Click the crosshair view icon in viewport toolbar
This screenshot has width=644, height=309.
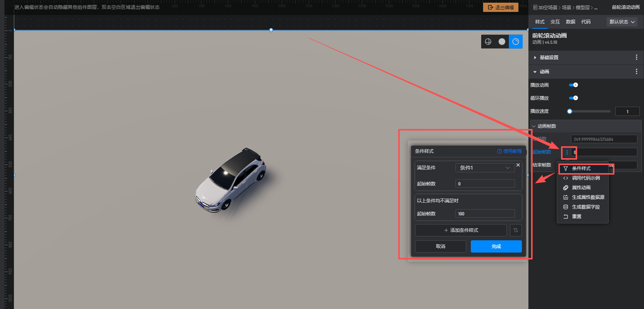(x=488, y=41)
